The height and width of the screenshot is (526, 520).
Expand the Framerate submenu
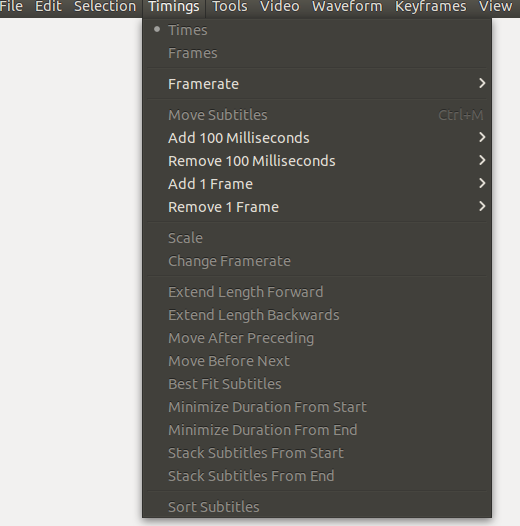tap(317, 84)
